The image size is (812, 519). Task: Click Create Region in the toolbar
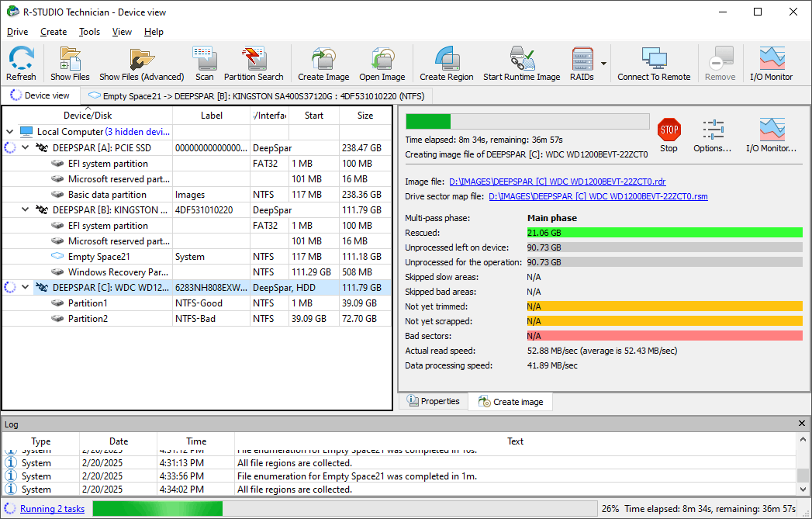tap(447, 63)
